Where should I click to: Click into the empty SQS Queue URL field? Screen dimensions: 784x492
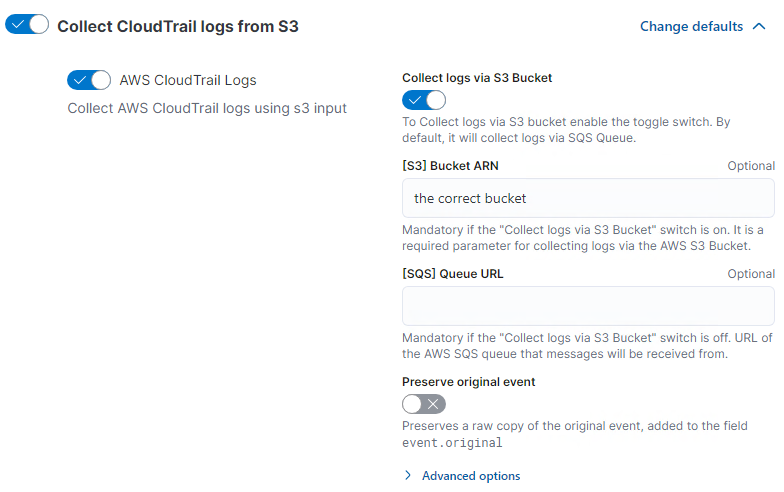[587, 306]
